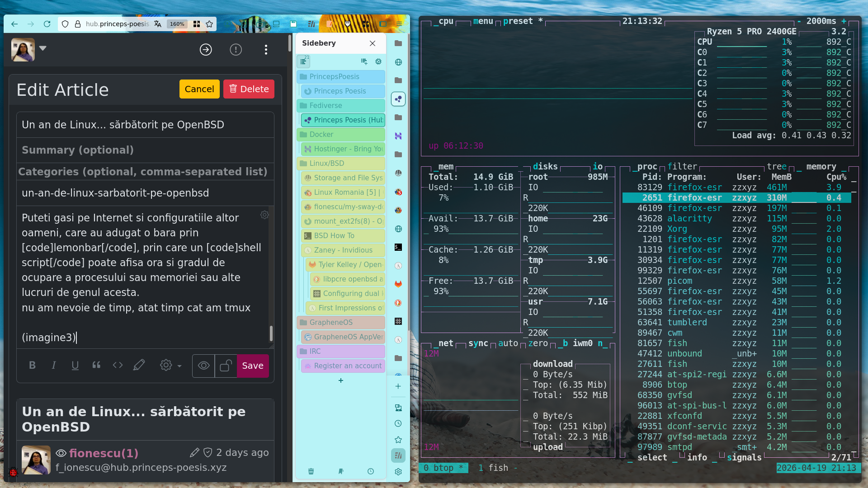Cancel editing the article
The image size is (868, 488).
pos(199,89)
